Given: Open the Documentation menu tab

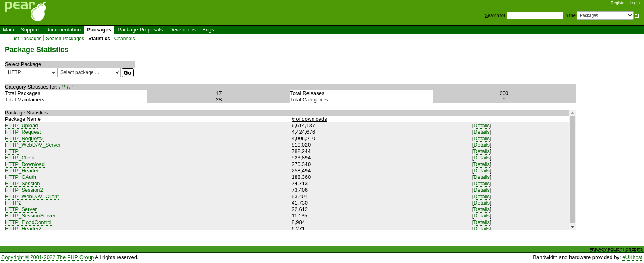Looking at the screenshot, I should 63,30.
